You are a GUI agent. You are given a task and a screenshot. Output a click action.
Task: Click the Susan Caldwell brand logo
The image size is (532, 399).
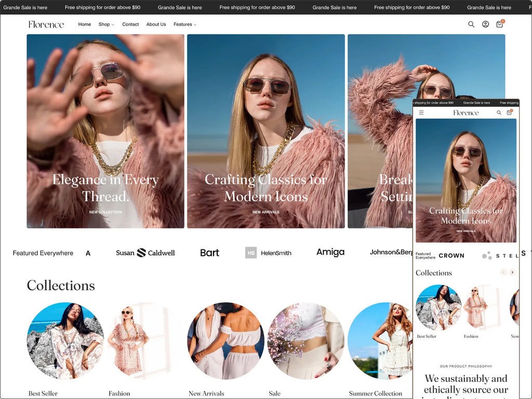tap(145, 253)
